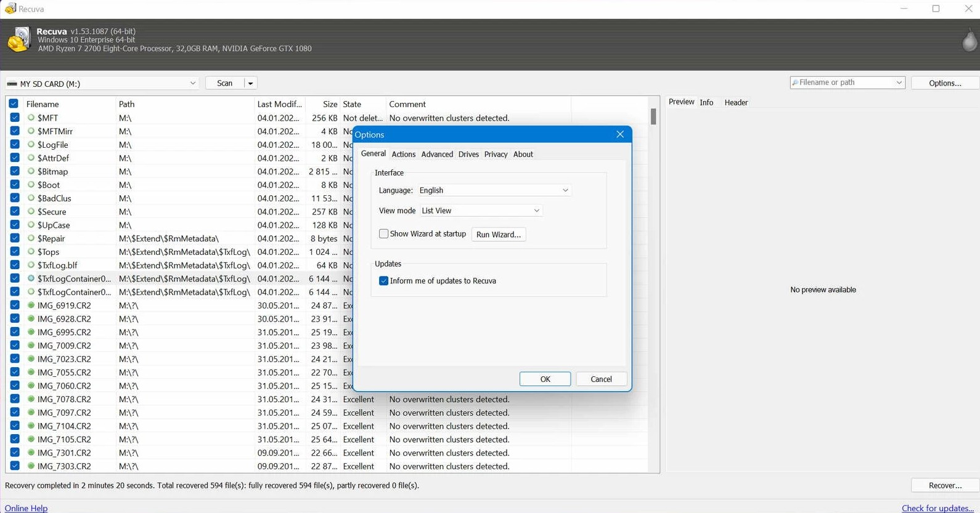980x513 pixels.
Task: Close the Options dialog with X
Action: [620, 134]
